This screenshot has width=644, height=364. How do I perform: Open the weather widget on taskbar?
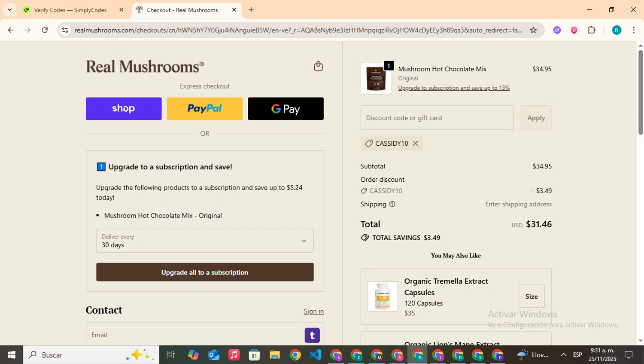click(533, 355)
